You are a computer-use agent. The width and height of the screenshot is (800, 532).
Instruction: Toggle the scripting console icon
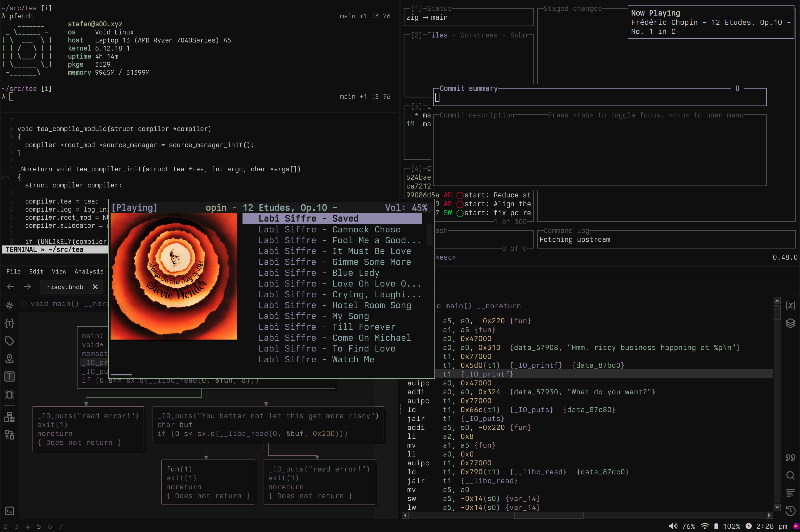9,511
